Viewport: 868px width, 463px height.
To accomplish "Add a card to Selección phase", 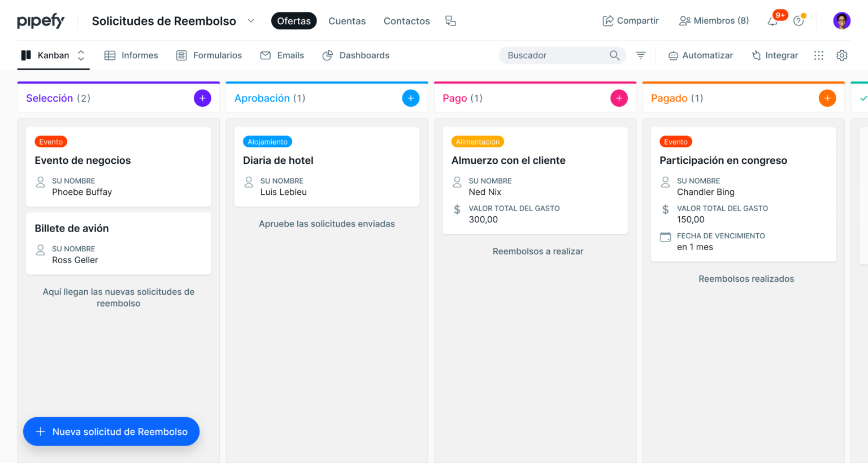I will [x=202, y=98].
